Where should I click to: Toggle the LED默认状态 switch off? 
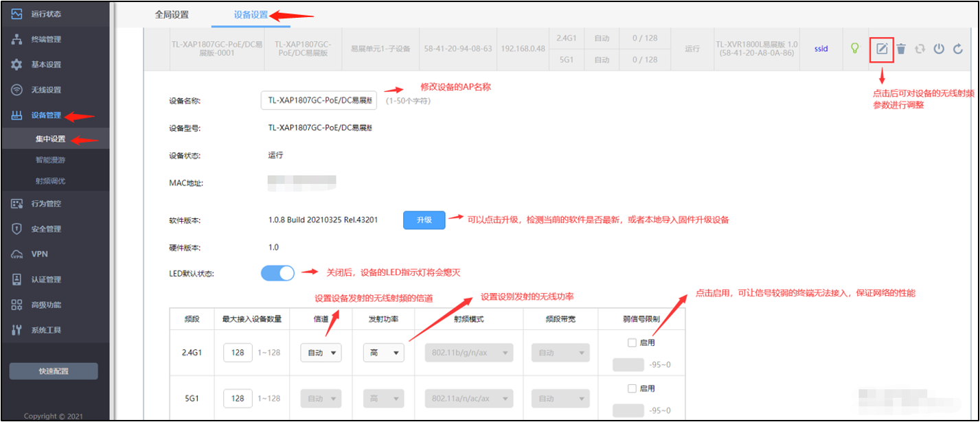pyautogui.click(x=277, y=273)
